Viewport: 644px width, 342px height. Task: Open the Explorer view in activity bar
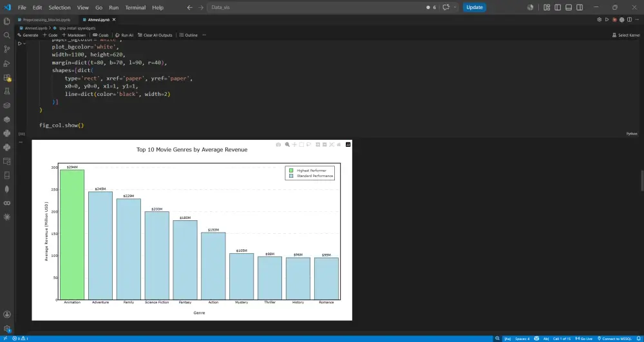(x=6, y=21)
